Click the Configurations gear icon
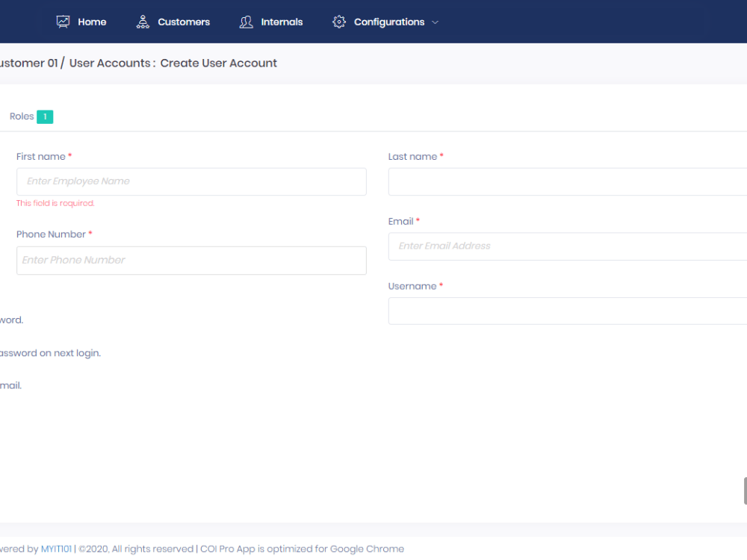 [338, 22]
